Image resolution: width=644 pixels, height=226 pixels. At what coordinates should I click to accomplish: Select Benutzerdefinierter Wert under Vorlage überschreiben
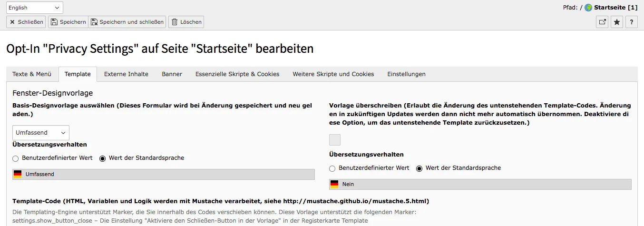coord(332,168)
